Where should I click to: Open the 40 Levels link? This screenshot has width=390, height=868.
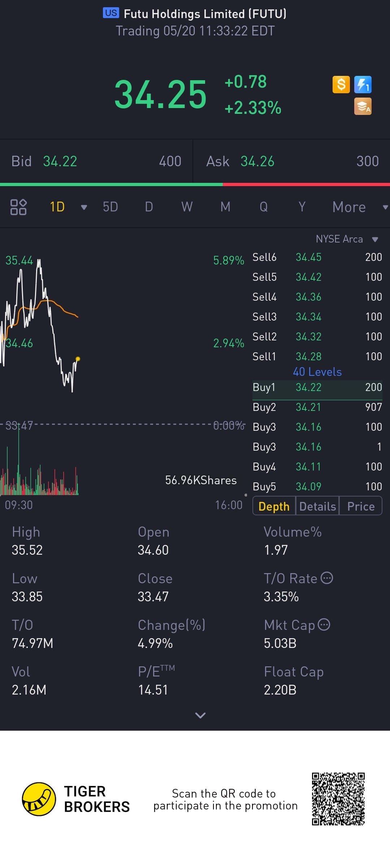317,372
